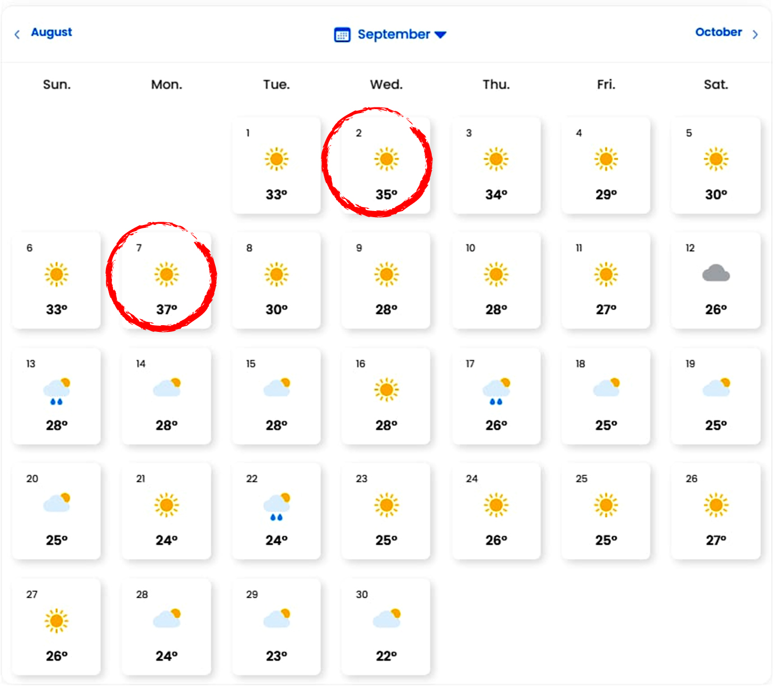Open September 5 Saturday forecast card
Screen dimensions: 784x694
tap(716, 165)
